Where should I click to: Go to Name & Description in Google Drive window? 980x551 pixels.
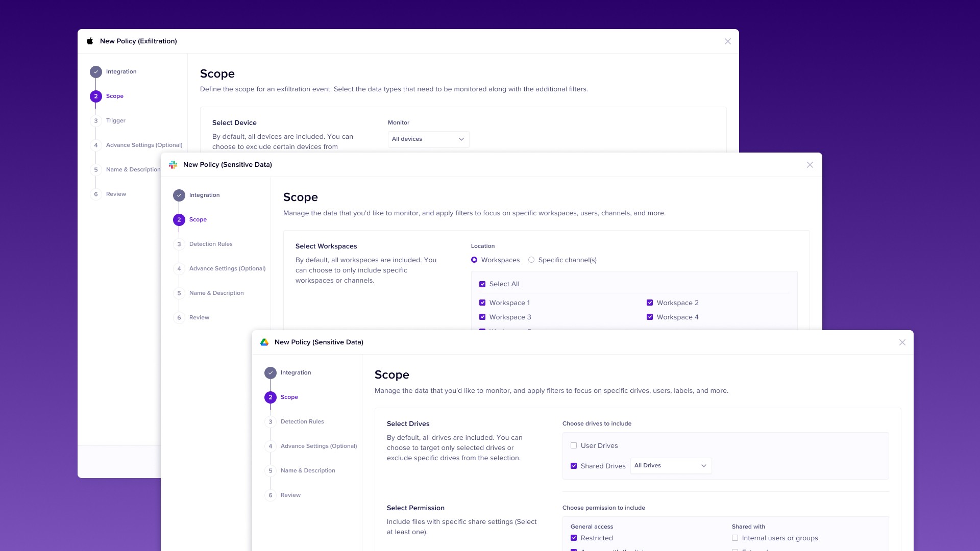pyautogui.click(x=308, y=471)
